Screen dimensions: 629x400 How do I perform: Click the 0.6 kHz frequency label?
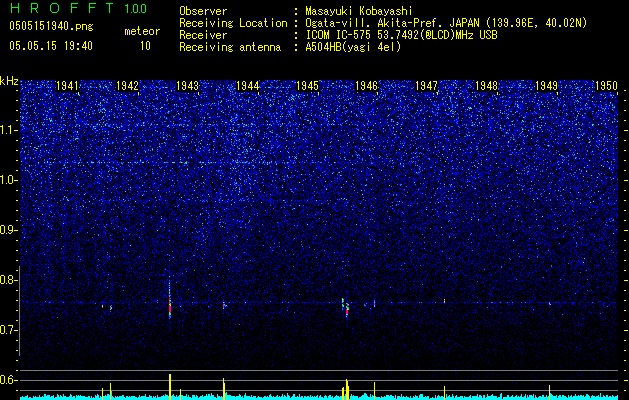pyautogui.click(x=9, y=380)
